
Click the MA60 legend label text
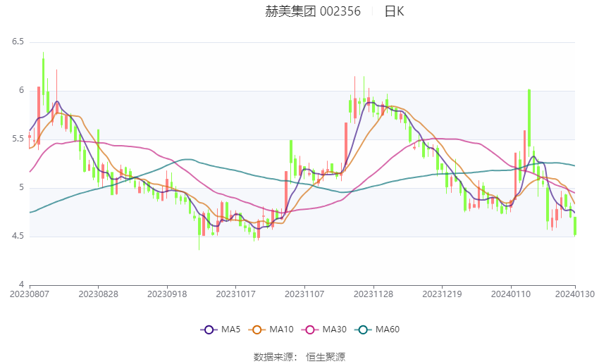(388, 330)
